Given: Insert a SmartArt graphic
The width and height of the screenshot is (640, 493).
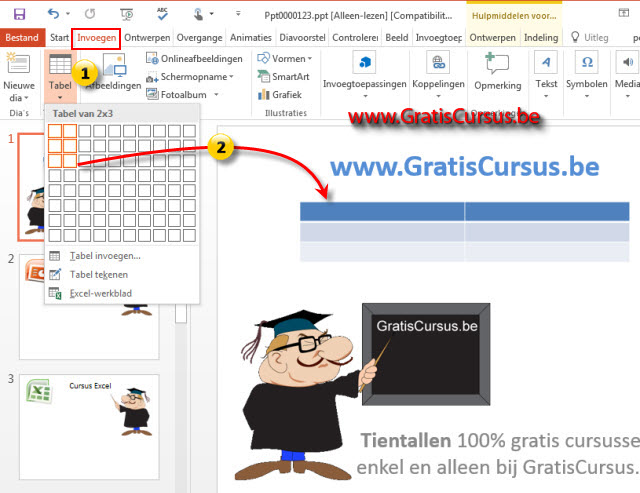Looking at the screenshot, I should click(x=283, y=77).
